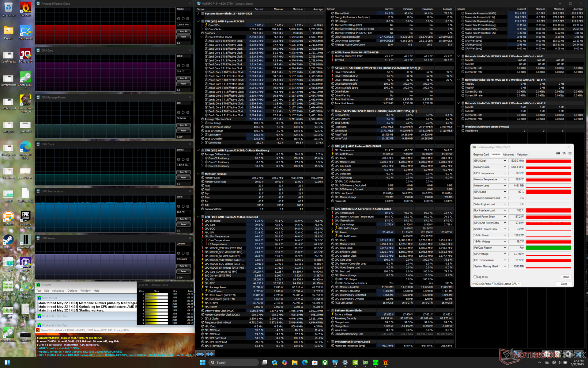Image resolution: width=588 pixels, height=368 pixels.
Task: Click the Windows taskbar Search box
Action: pyautogui.click(x=233, y=362)
